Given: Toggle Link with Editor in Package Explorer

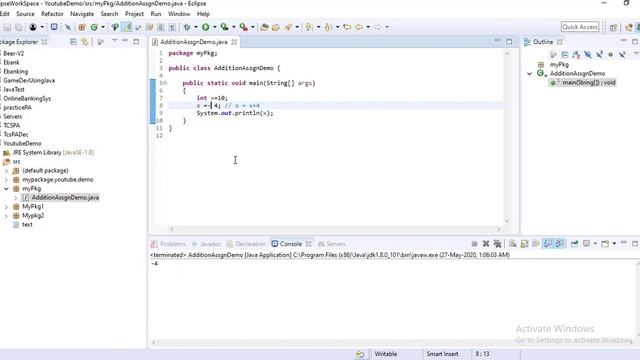Looking at the screenshot, I should click(84, 42).
